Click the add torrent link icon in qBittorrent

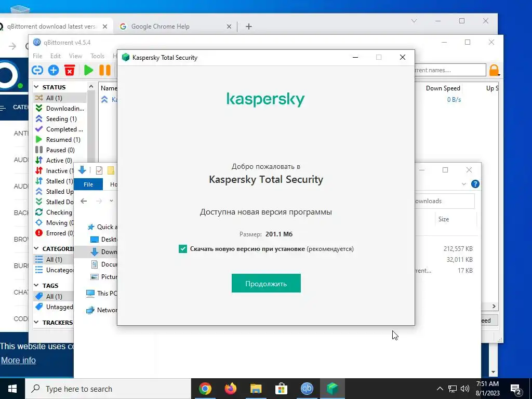click(x=37, y=70)
